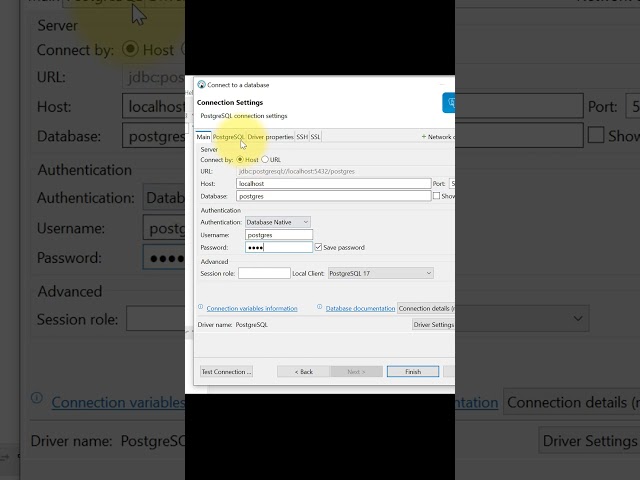Click info icon beside Database documentation link
This screenshot has height=480, width=640.
coord(320,307)
